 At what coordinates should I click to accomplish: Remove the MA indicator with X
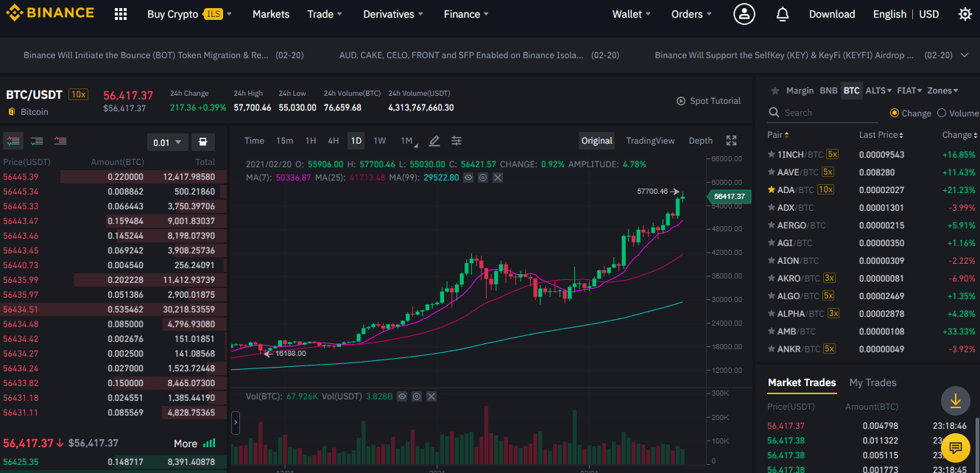498,178
